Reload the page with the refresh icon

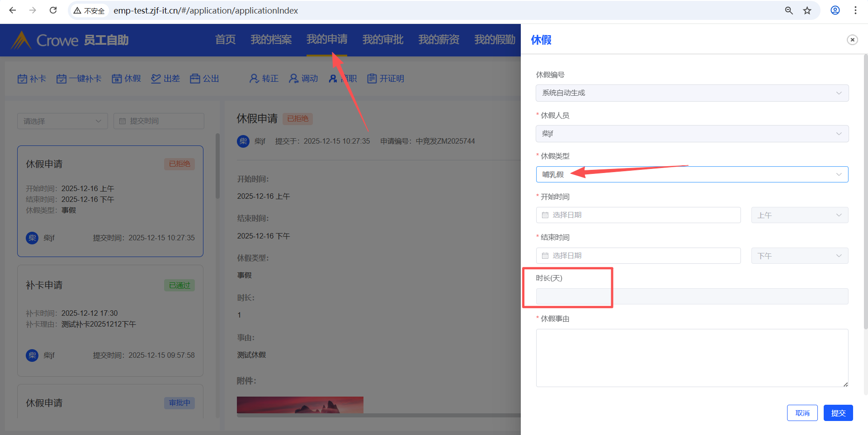point(53,10)
